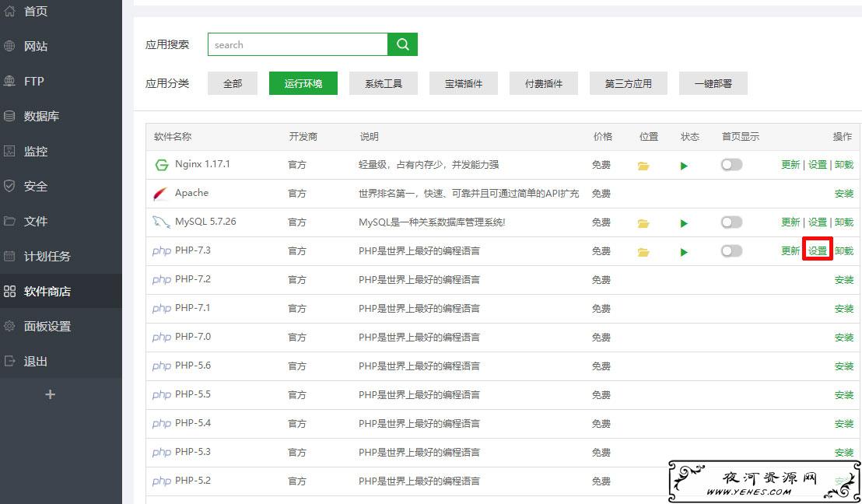
Task: Click the 软件名称 column header
Action: [x=173, y=136]
